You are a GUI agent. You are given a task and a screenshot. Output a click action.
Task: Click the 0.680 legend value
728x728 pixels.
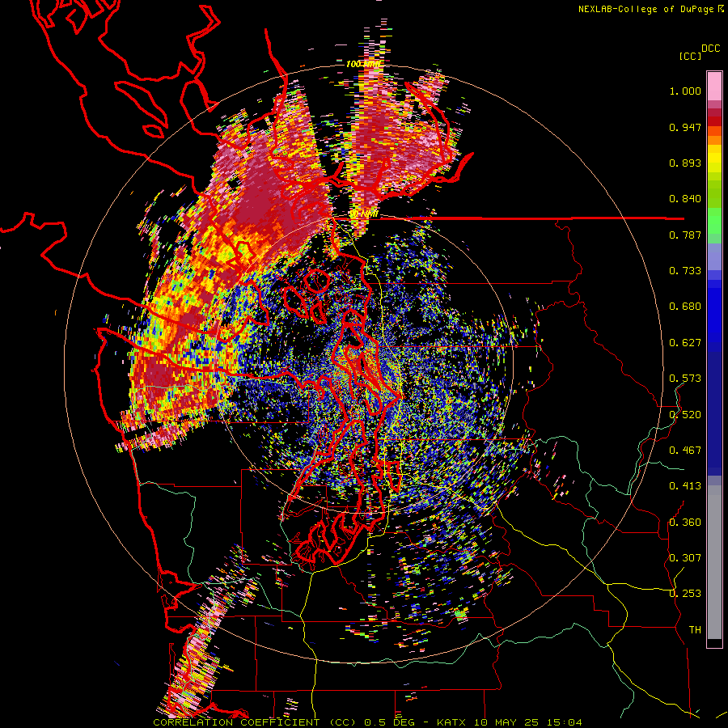pos(685,307)
